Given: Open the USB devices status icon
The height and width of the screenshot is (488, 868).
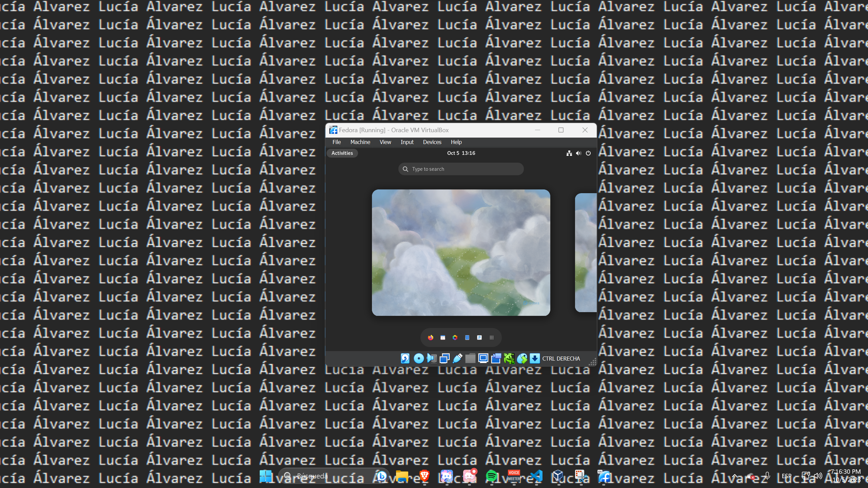Looking at the screenshot, I should coord(457,358).
